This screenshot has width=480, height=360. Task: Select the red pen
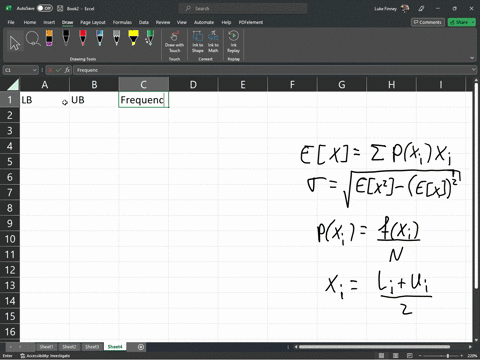pos(83,38)
